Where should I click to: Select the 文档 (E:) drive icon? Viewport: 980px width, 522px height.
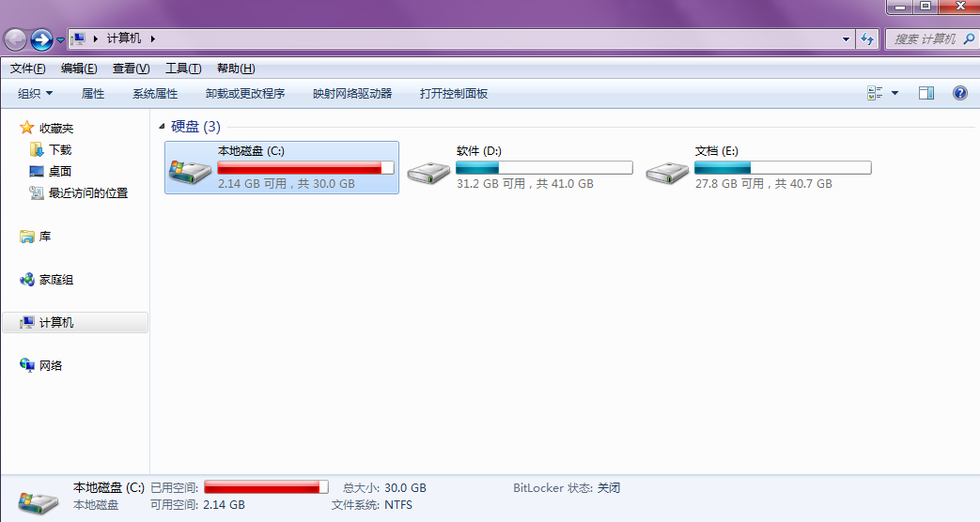point(667,173)
